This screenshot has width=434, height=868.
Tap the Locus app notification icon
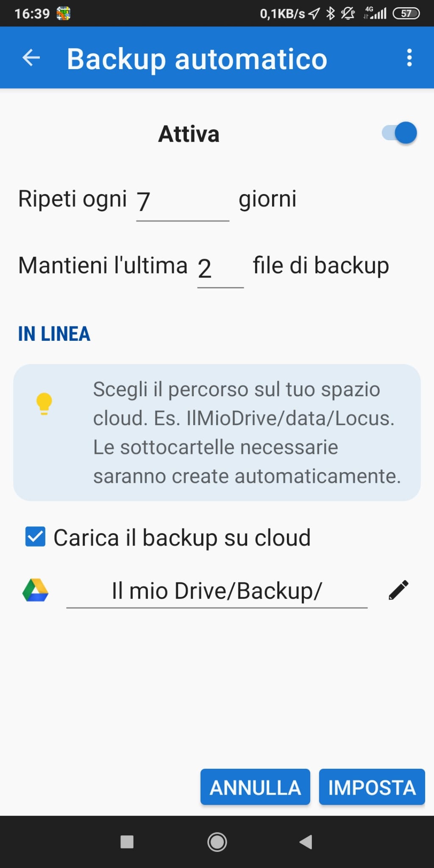click(64, 14)
